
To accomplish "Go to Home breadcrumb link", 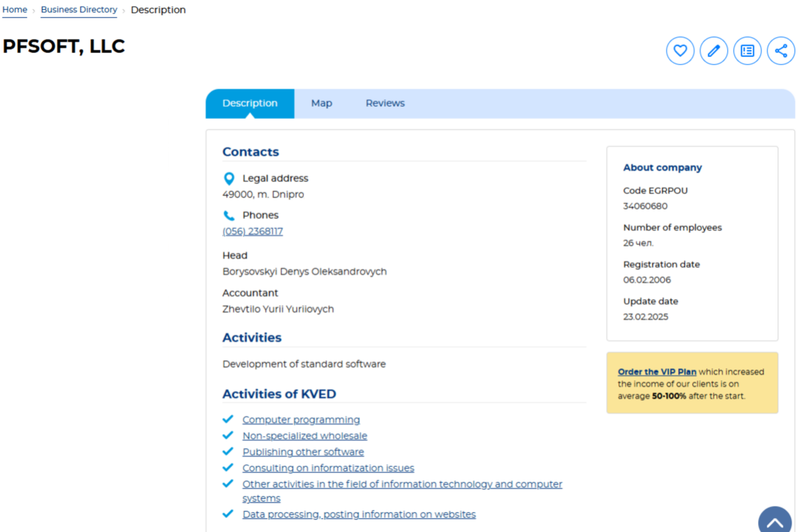I will (15, 9).
